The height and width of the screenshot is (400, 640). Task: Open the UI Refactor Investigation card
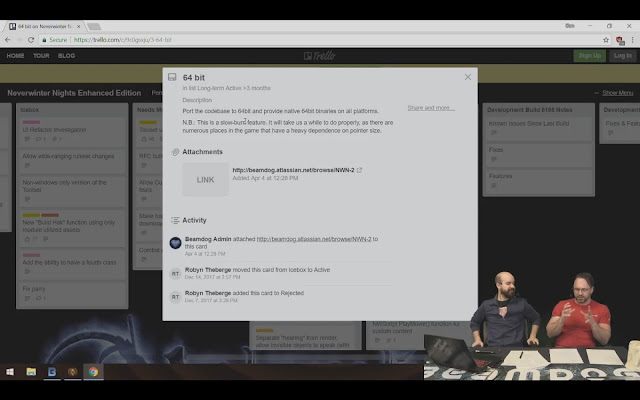[x=72, y=131]
